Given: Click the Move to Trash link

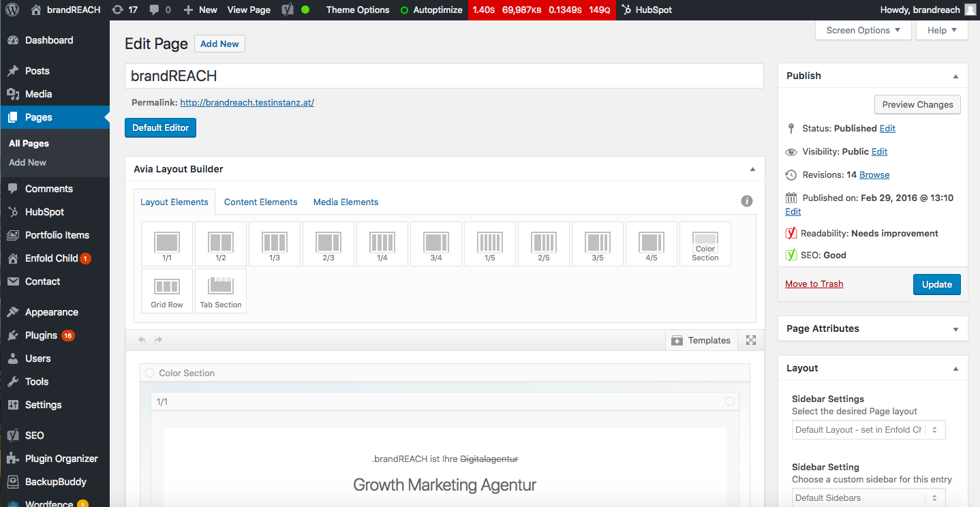Looking at the screenshot, I should [814, 284].
